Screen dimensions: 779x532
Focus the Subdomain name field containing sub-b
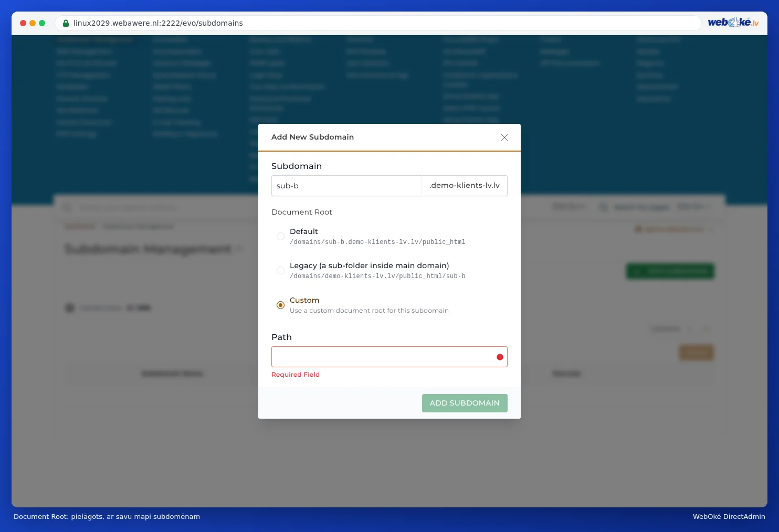(x=346, y=186)
